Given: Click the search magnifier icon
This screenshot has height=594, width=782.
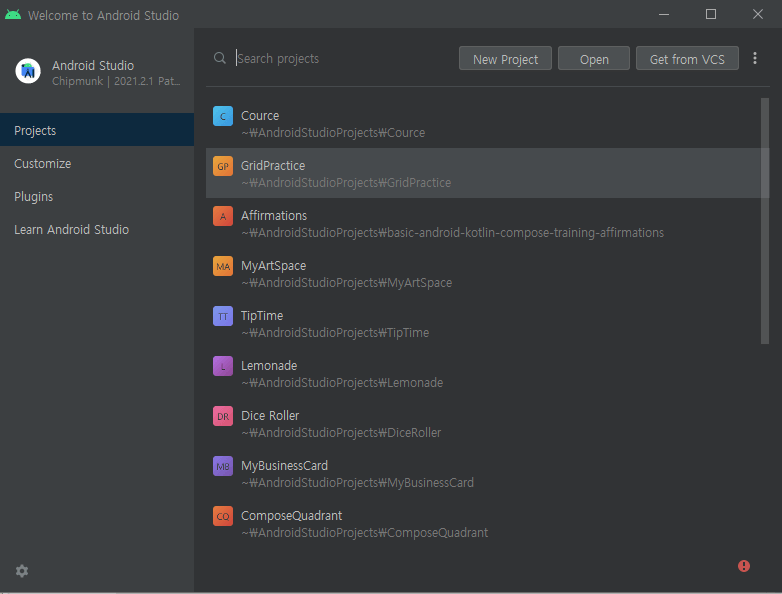Looking at the screenshot, I should [219, 58].
